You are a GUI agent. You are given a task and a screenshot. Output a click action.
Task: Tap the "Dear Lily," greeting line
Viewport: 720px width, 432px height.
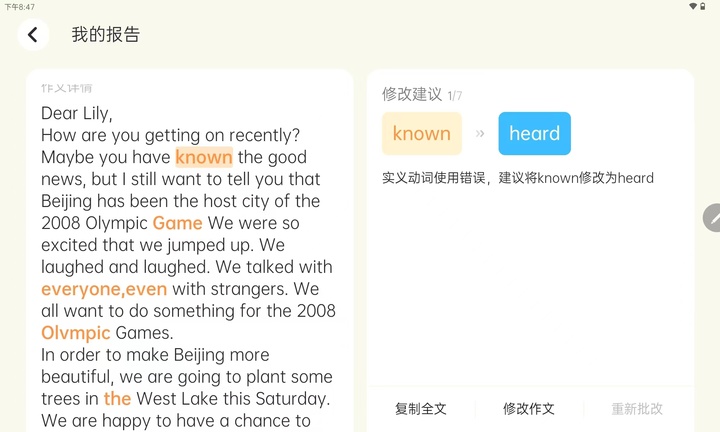tap(77, 113)
